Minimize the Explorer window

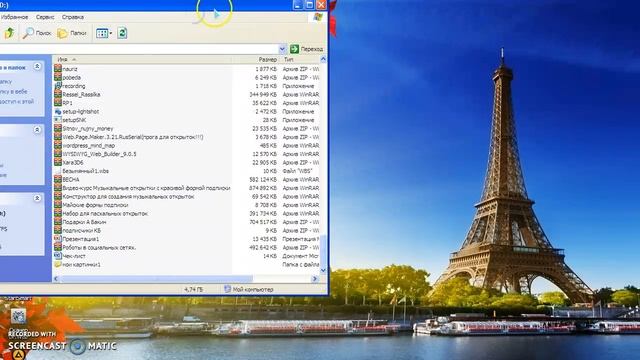pyautogui.click(x=298, y=4)
